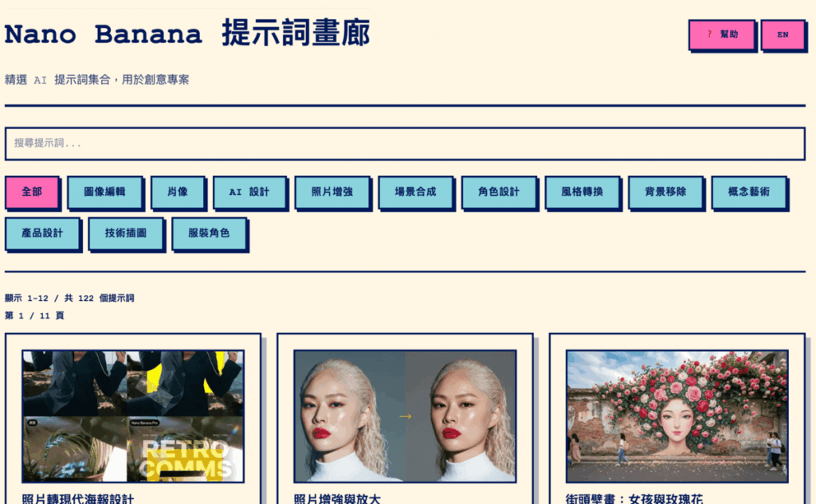The height and width of the screenshot is (504, 816).
Task: Select the 風格轉換 filter
Action: pos(582,192)
